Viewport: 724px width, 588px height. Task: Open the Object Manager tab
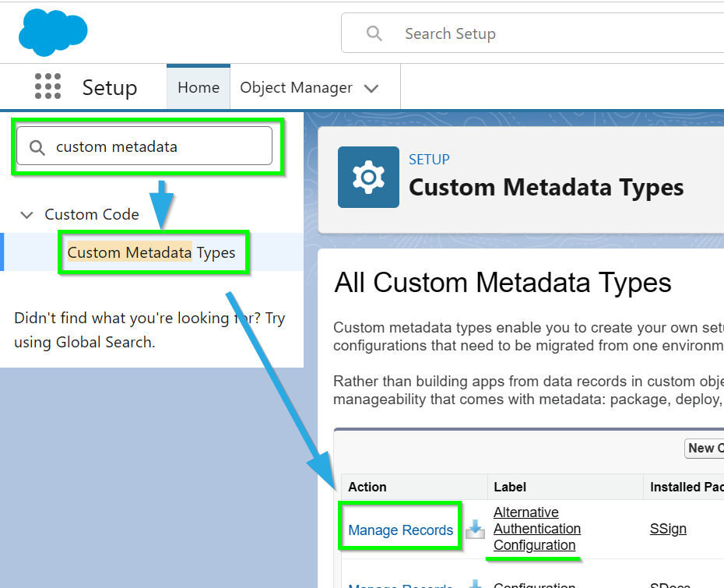click(296, 87)
